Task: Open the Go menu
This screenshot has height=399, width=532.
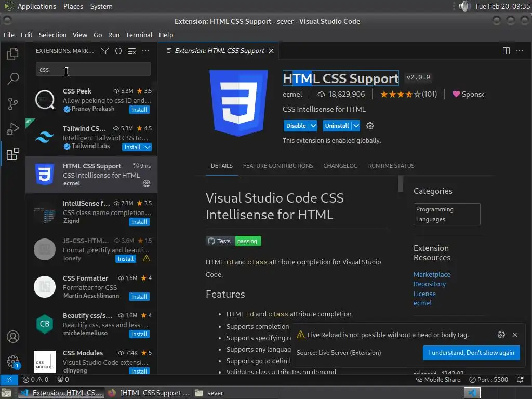Action: click(x=98, y=35)
